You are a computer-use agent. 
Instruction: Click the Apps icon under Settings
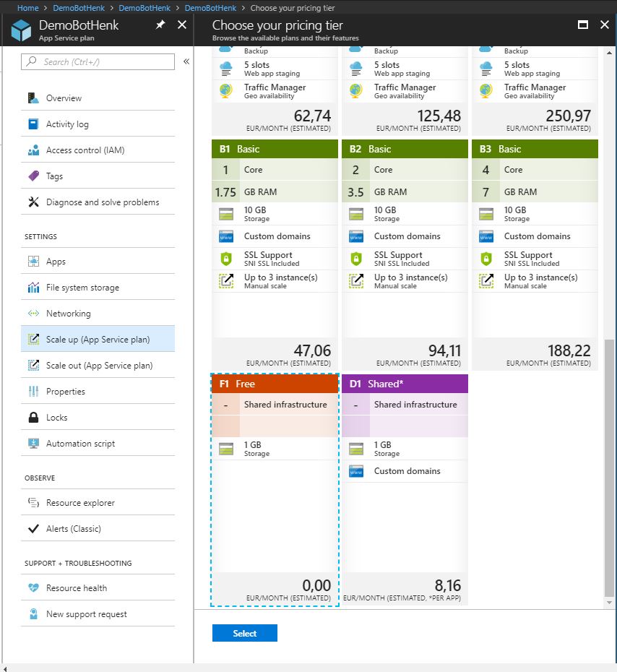tap(33, 261)
